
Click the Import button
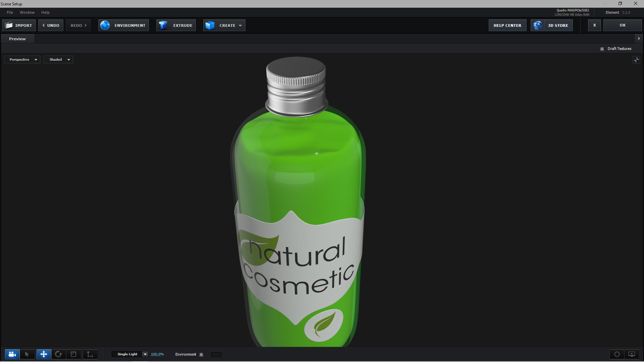tap(19, 25)
